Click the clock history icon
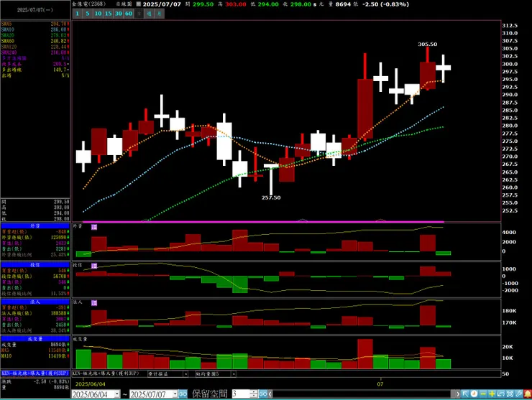The height and width of the screenshot is (400, 532). pyautogui.click(x=474, y=394)
